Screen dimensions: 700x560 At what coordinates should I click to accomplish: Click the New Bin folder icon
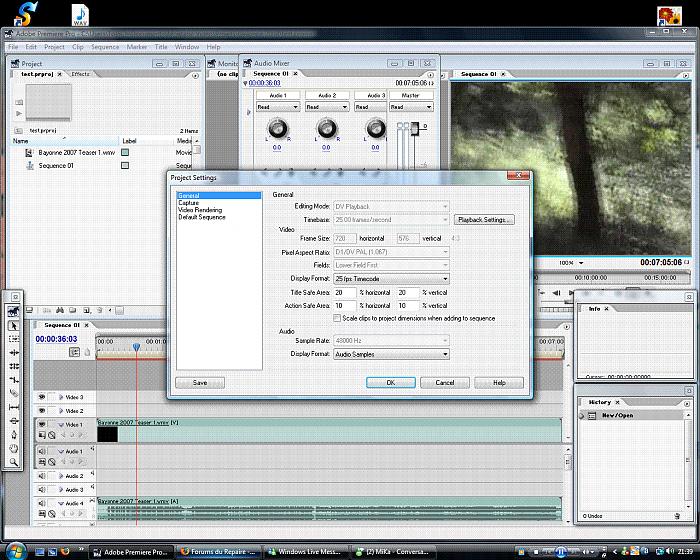tap(73, 310)
